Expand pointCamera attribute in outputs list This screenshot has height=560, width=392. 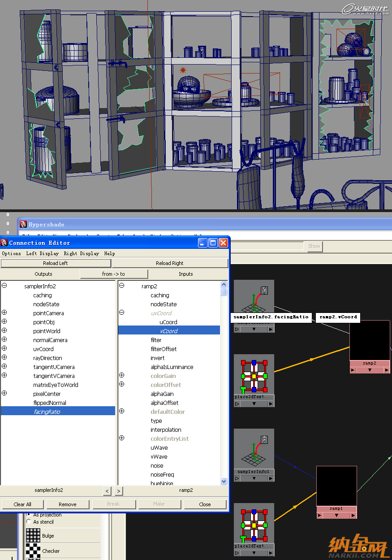(4, 313)
